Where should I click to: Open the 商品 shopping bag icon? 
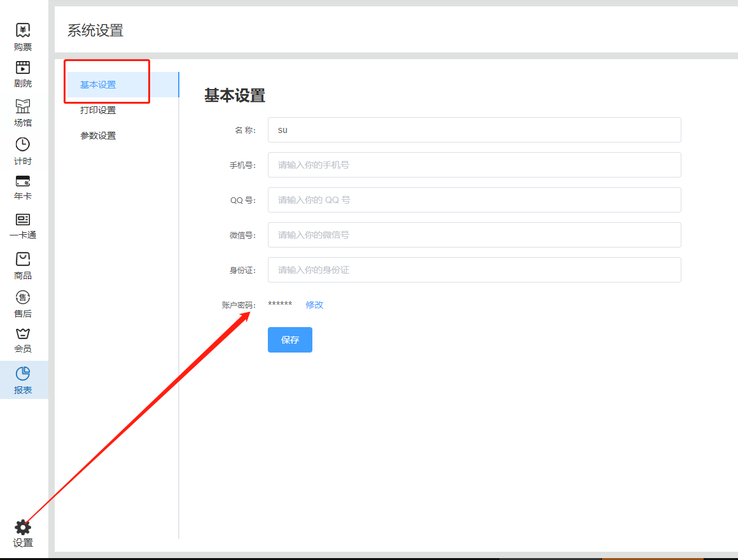tap(23, 259)
